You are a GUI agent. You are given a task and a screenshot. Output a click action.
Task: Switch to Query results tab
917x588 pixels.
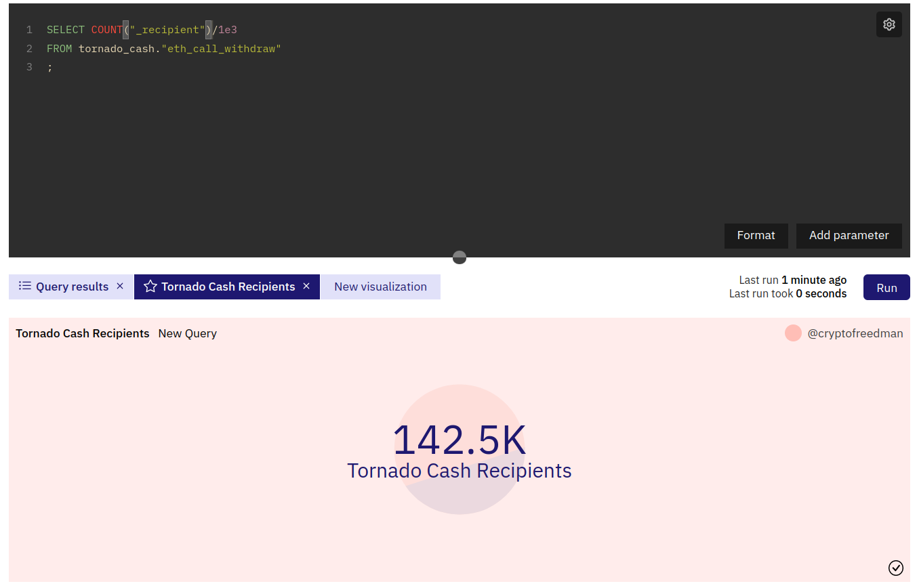pos(72,287)
